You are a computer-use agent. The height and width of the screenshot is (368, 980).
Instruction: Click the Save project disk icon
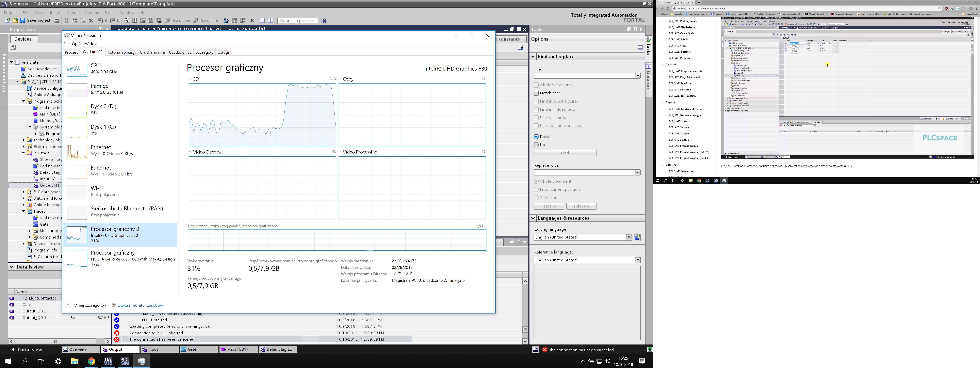[x=22, y=21]
